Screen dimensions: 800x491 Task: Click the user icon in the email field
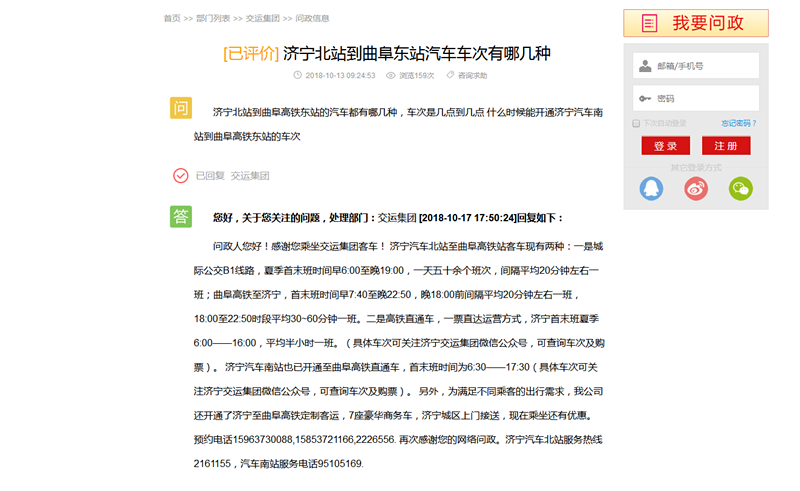(645, 66)
